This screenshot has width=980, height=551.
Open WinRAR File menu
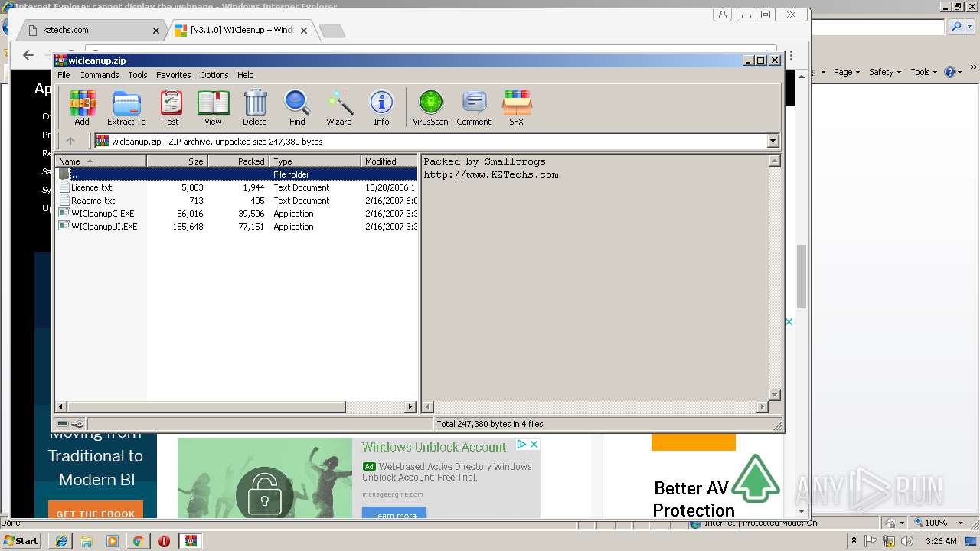[x=64, y=75]
